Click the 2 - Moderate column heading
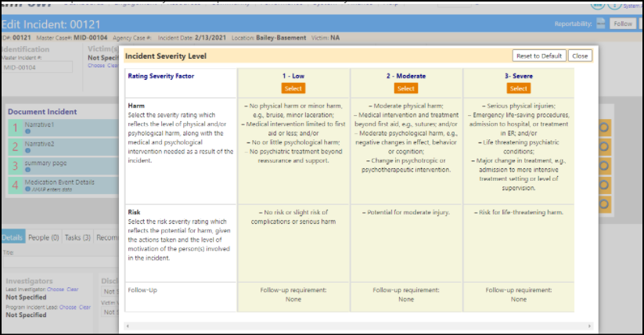The image size is (644, 335). (x=406, y=76)
